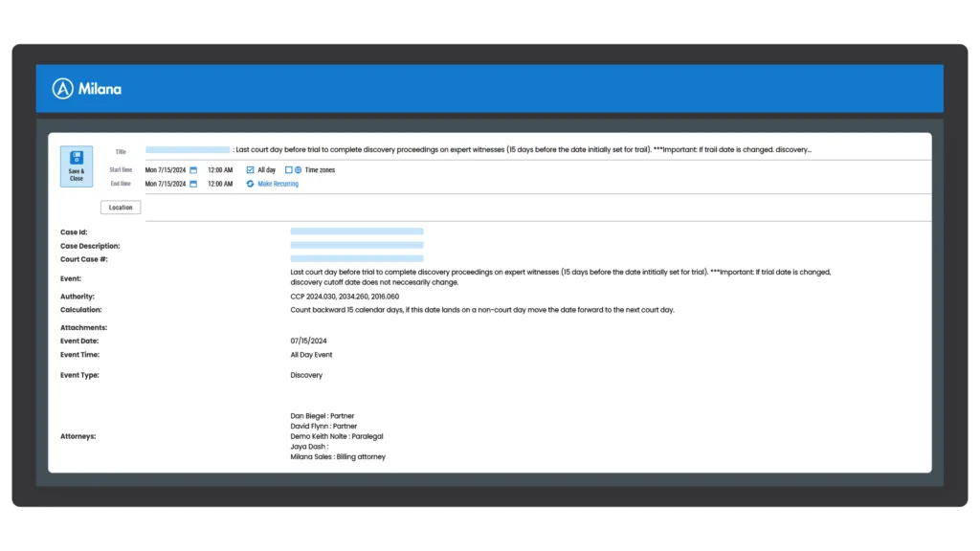
Task: Click the highlighted Court Case # value
Action: (356, 258)
